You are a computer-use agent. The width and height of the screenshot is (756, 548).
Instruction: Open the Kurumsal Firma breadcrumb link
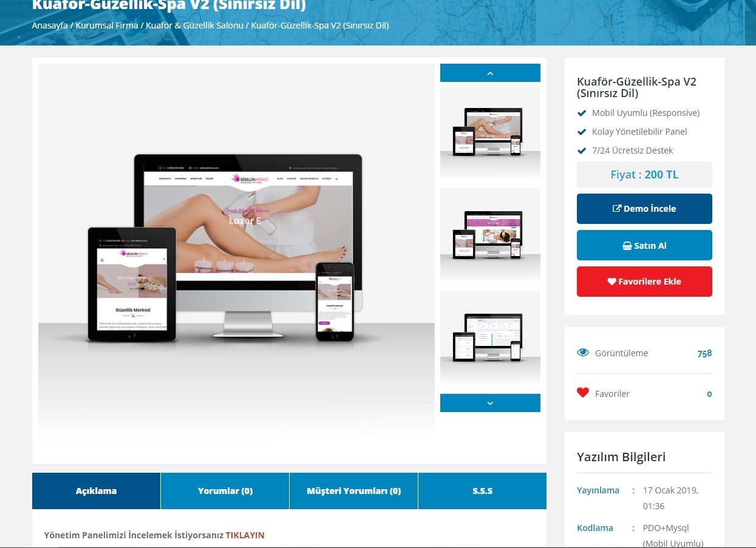coord(107,25)
